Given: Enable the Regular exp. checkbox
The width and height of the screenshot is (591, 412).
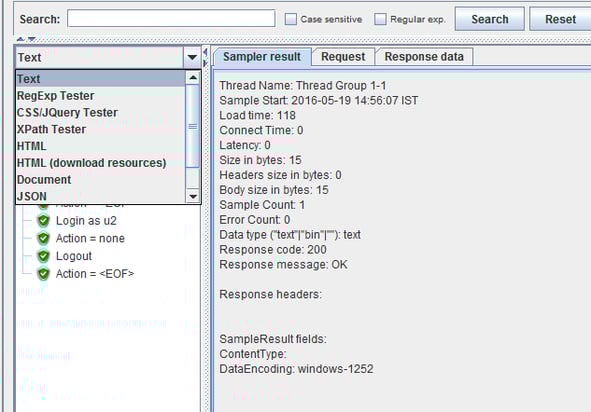Looking at the screenshot, I should tap(380, 19).
